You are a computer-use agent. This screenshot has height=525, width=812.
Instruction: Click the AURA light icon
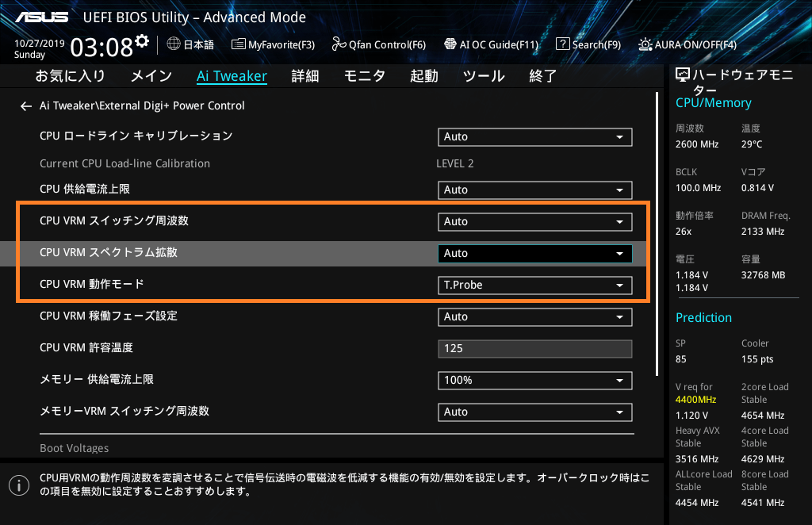point(645,44)
